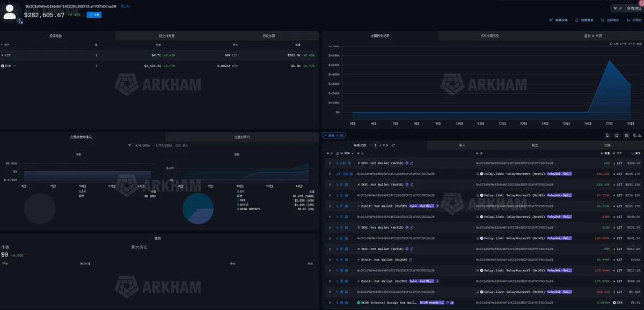Switch to the 历史余额 tab

pos(268,35)
